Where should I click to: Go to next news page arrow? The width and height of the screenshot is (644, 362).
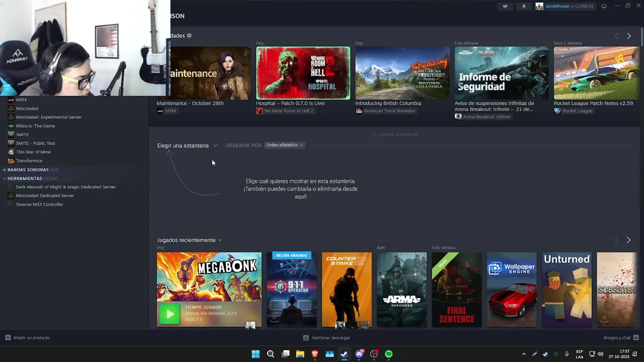click(628, 36)
